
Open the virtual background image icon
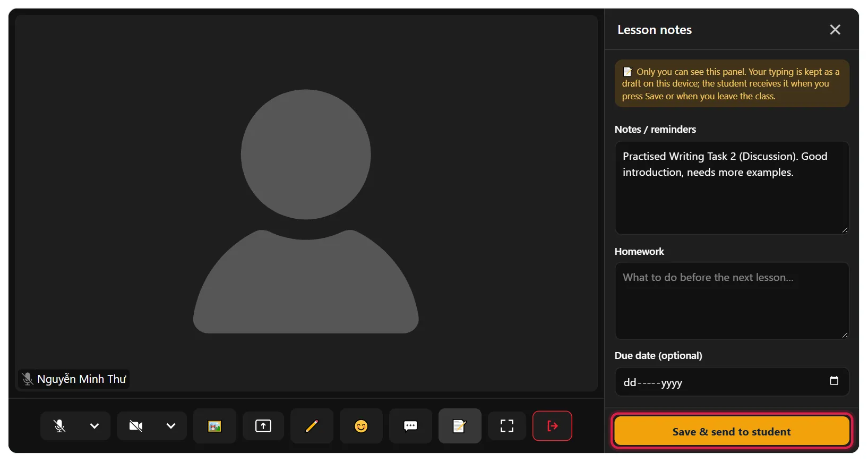coord(214,426)
